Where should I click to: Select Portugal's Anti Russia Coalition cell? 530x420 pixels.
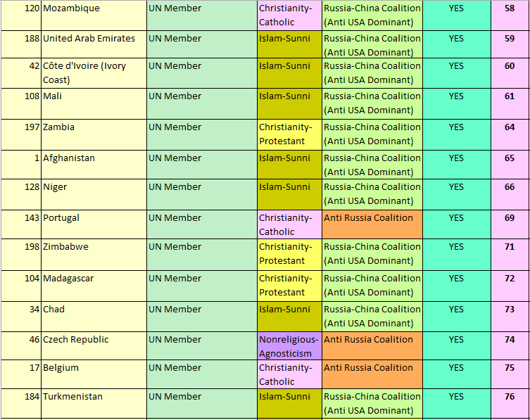click(x=372, y=224)
